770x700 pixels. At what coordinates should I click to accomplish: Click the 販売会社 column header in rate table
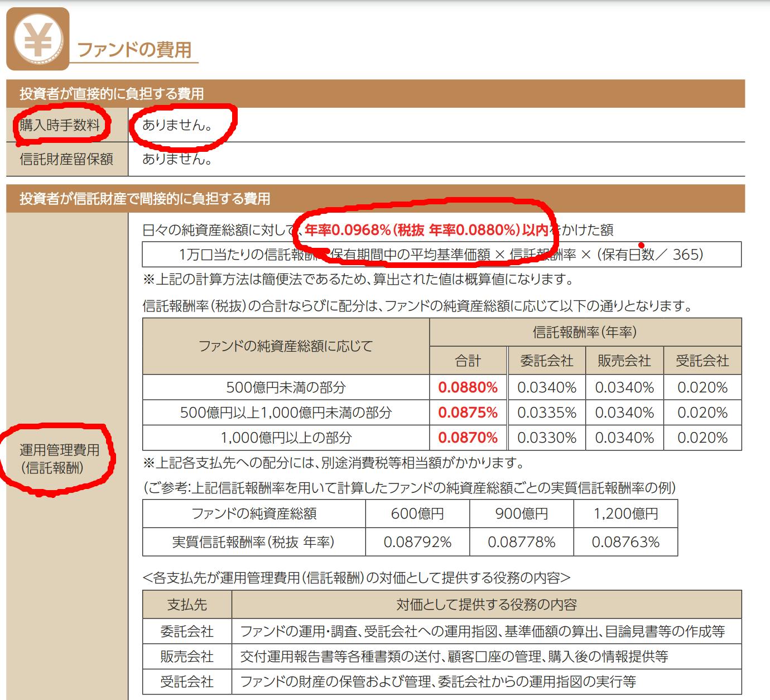coord(624,361)
